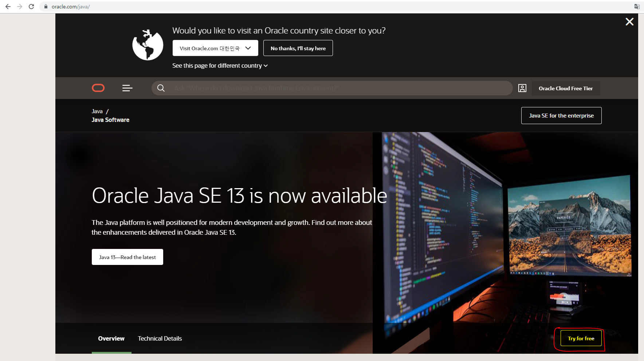Open the translate page icon in address bar
Screen dimensions: 644x361
637,7
